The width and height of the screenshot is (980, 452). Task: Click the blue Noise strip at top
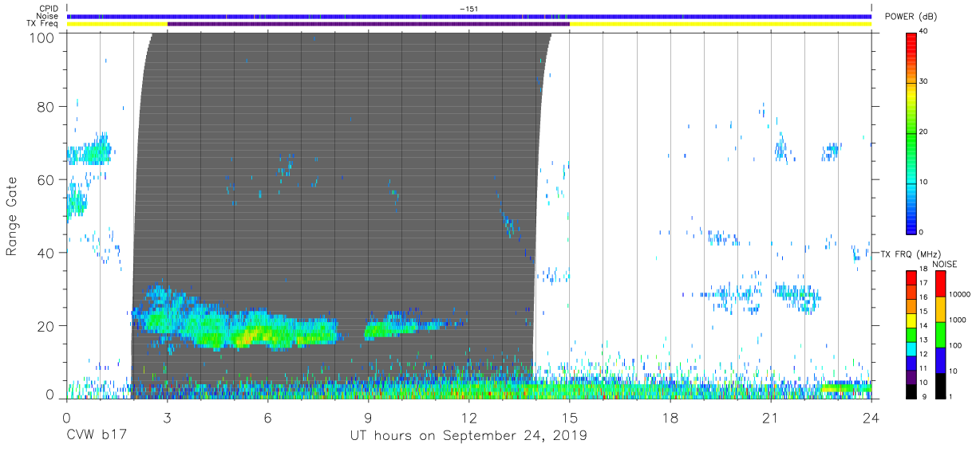[x=469, y=16]
